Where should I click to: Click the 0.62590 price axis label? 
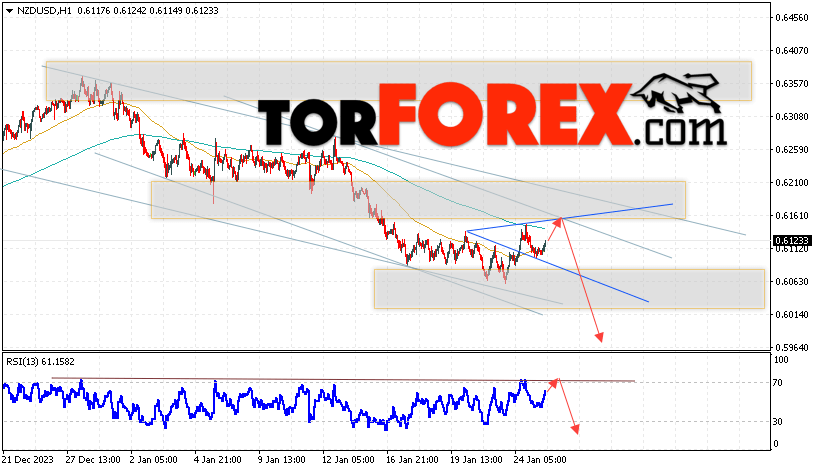(x=792, y=149)
